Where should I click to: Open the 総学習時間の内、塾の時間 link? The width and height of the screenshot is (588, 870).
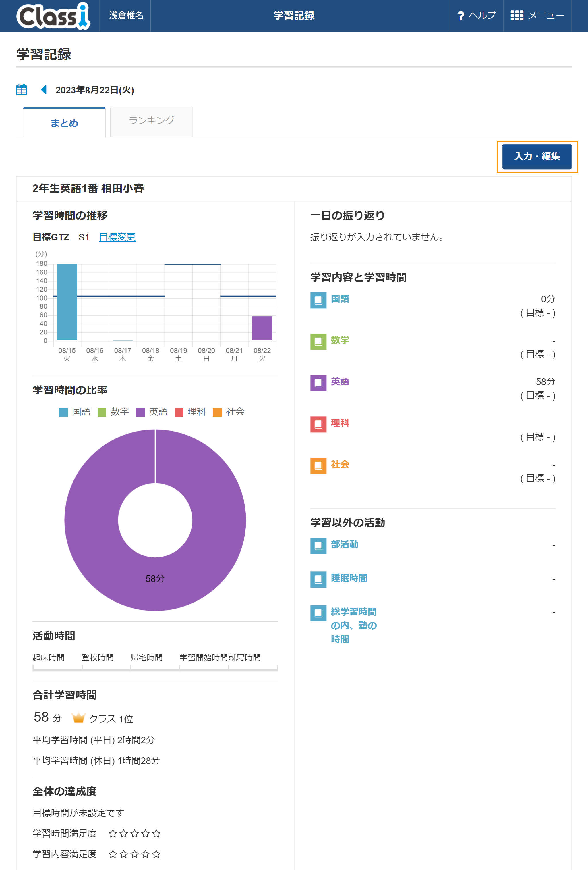354,625
